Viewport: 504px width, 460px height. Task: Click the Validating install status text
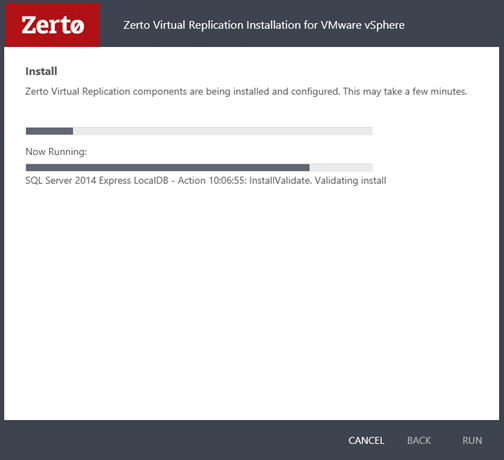click(350, 180)
